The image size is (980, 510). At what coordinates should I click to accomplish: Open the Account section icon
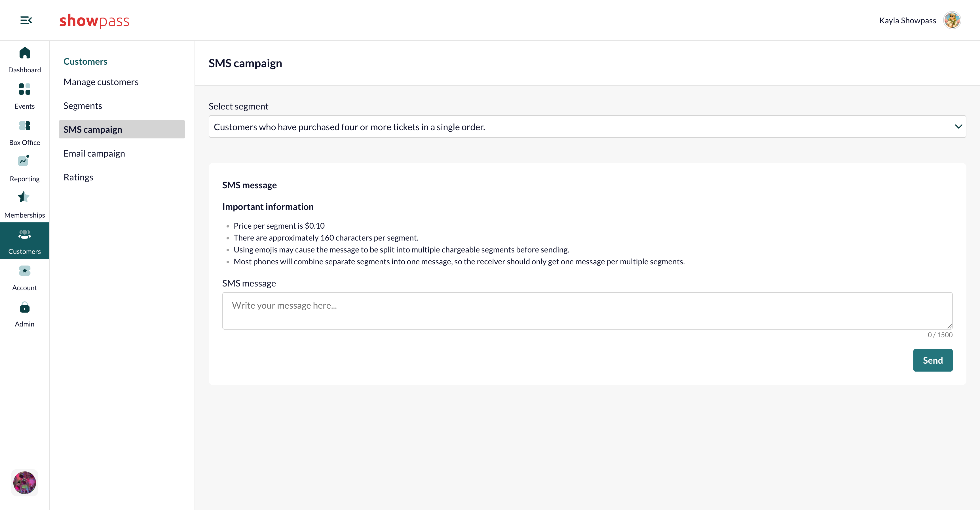(24, 271)
